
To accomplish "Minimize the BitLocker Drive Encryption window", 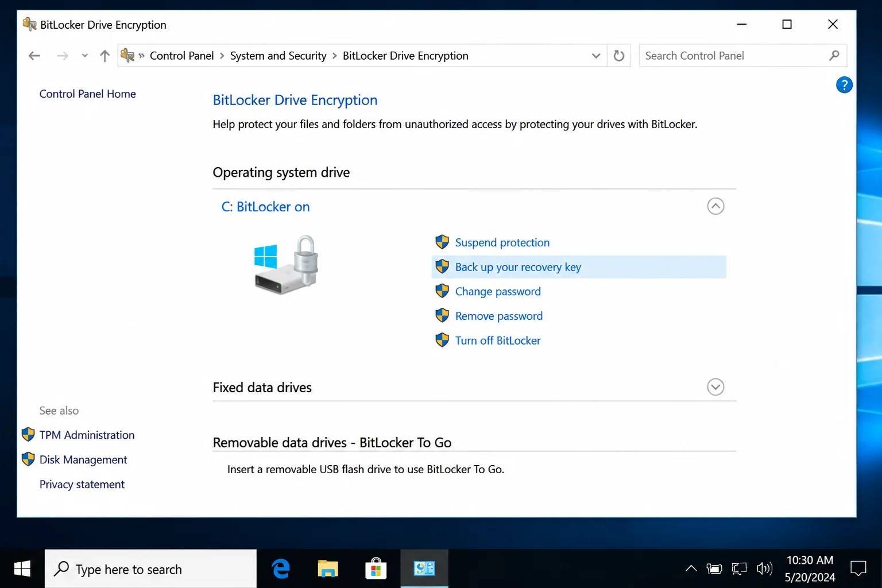I will [x=742, y=24].
